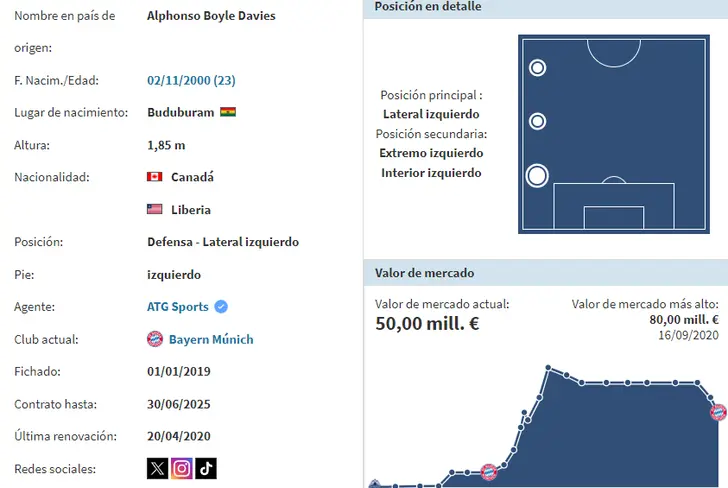Click the Bayern crest at the chart's right edge
The image size is (728, 488).
point(718,411)
